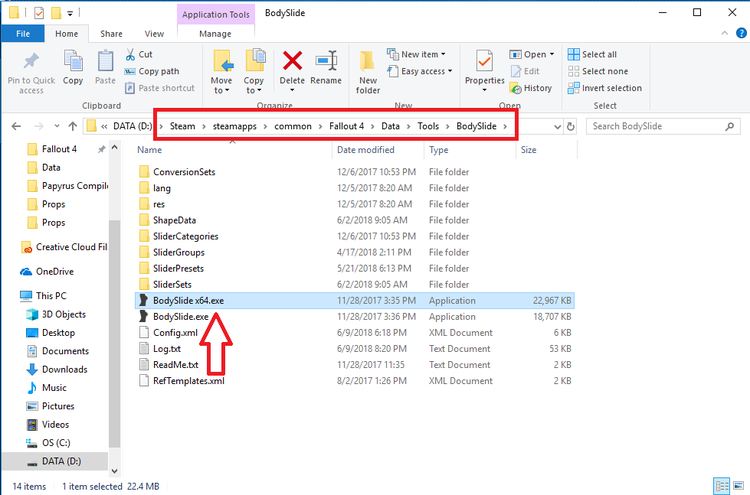Open the Explorer help question mark
The width and height of the screenshot is (750, 495).
741,33
